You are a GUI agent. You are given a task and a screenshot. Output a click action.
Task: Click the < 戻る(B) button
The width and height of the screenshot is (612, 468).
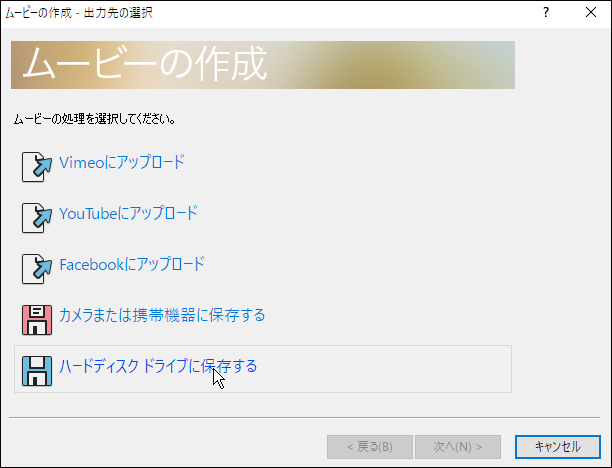(x=370, y=447)
